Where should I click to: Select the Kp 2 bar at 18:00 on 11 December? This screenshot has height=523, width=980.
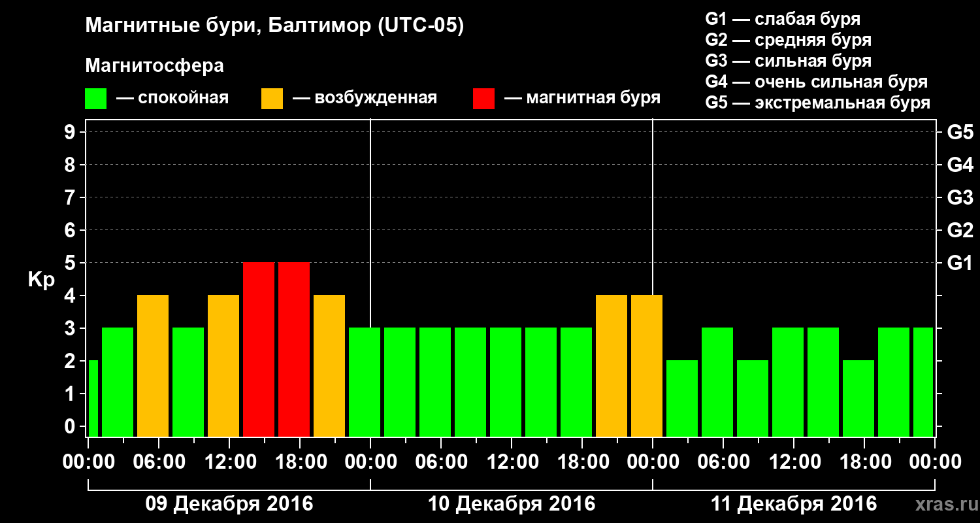858,399
